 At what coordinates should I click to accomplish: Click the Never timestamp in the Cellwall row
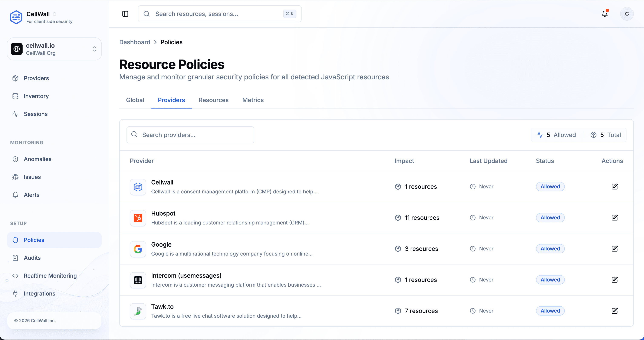tap(486, 186)
